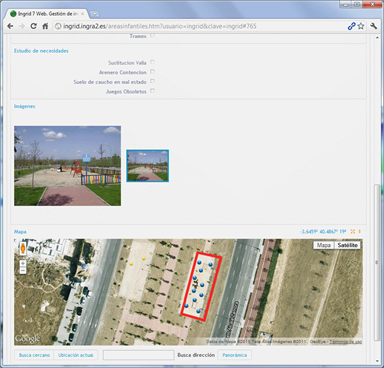Click the orange fullscreen map icon

coord(353,232)
